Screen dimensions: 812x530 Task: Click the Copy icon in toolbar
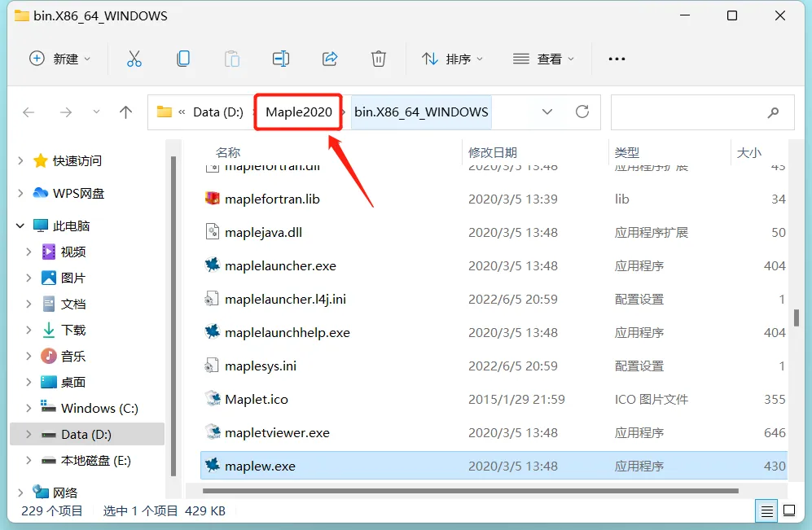(183, 59)
